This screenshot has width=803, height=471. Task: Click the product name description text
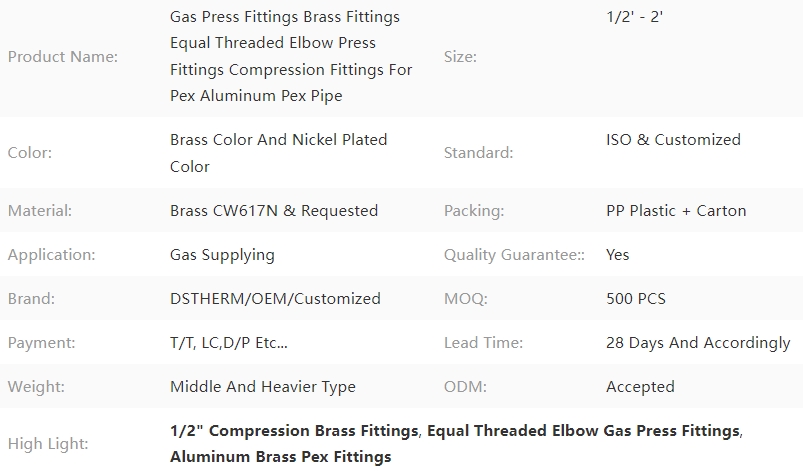click(291, 56)
